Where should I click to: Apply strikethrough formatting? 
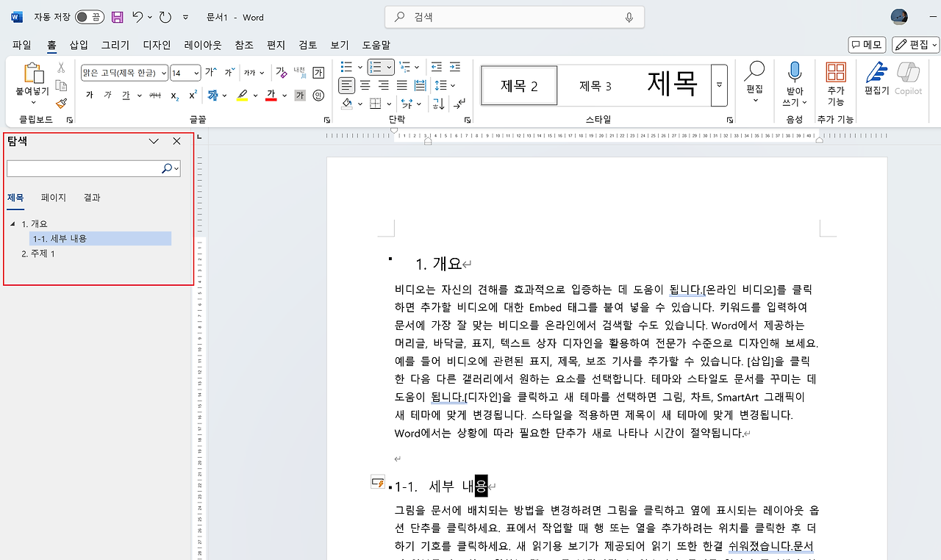tap(155, 94)
